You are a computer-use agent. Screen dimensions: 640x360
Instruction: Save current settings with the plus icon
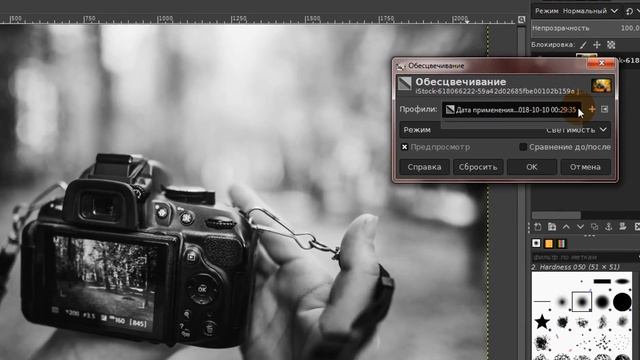coord(592,109)
